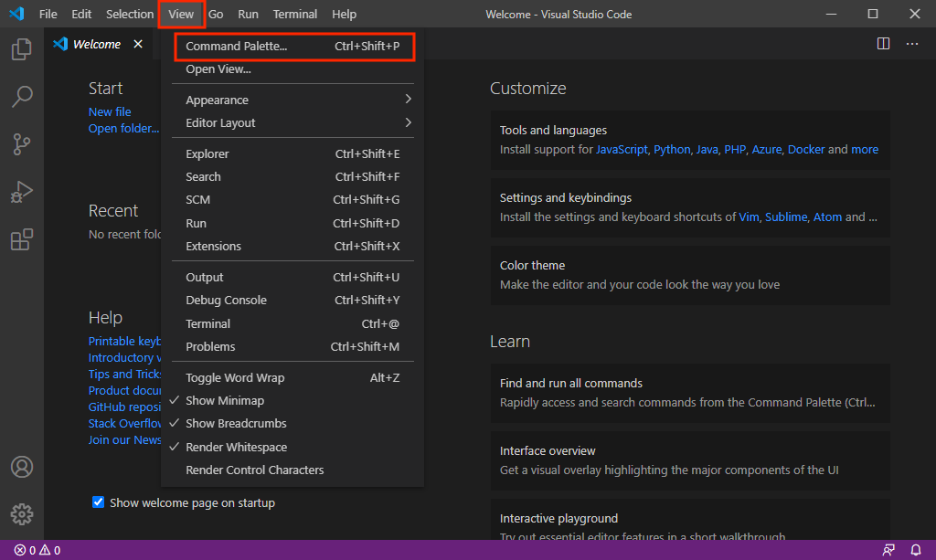Image resolution: width=936 pixels, height=560 pixels.
Task: Click the Vim keybindings link
Action: point(749,217)
